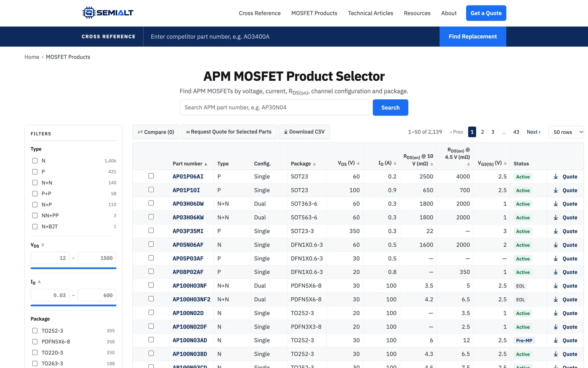
Task: Click the Download CSV button
Action: 304,132
